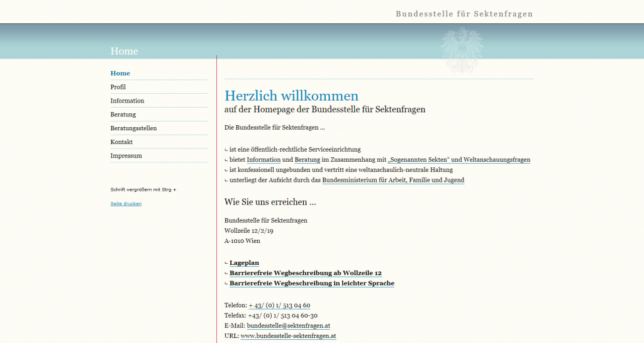Click the large Home page title in banner
This screenshot has height=343, width=644.
[x=124, y=51]
